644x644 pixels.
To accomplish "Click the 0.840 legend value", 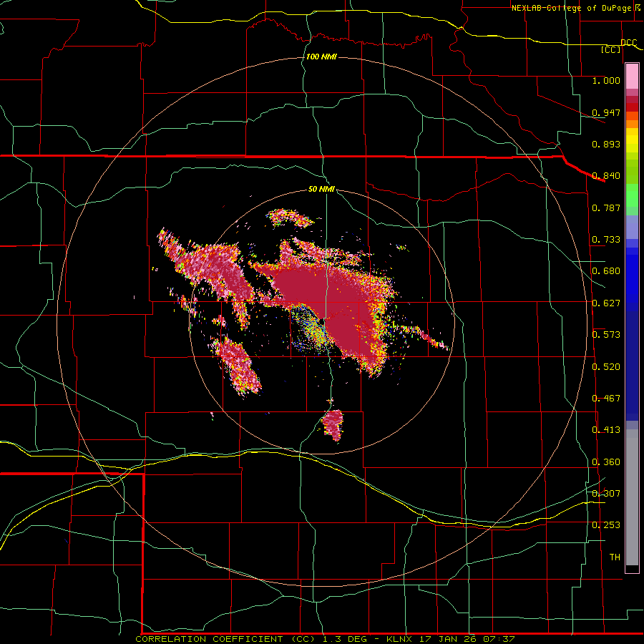I will 606,176.
